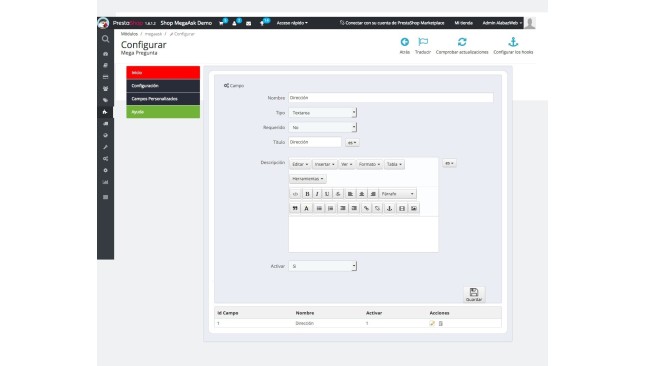Insert a bulleted list in editor
Image resolution: width=646 pixels, height=366 pixels.
pyautogui.click(x=319, y=209)
